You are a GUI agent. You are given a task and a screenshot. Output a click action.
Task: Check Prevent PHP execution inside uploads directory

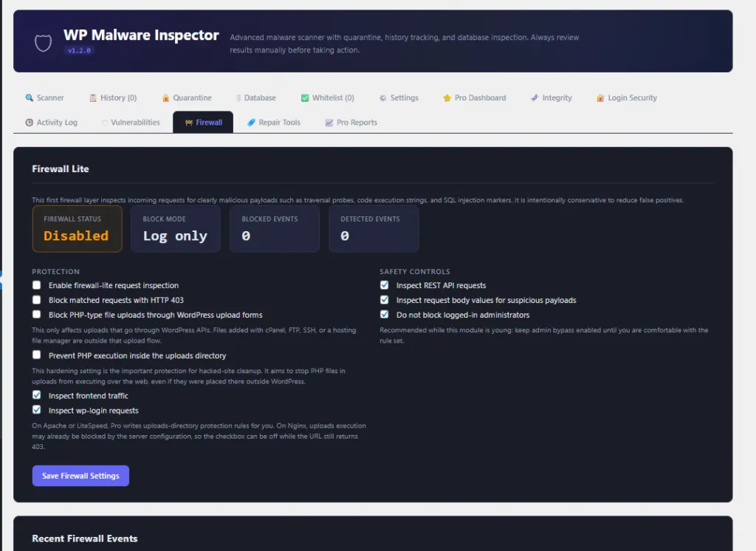[36, 355]
